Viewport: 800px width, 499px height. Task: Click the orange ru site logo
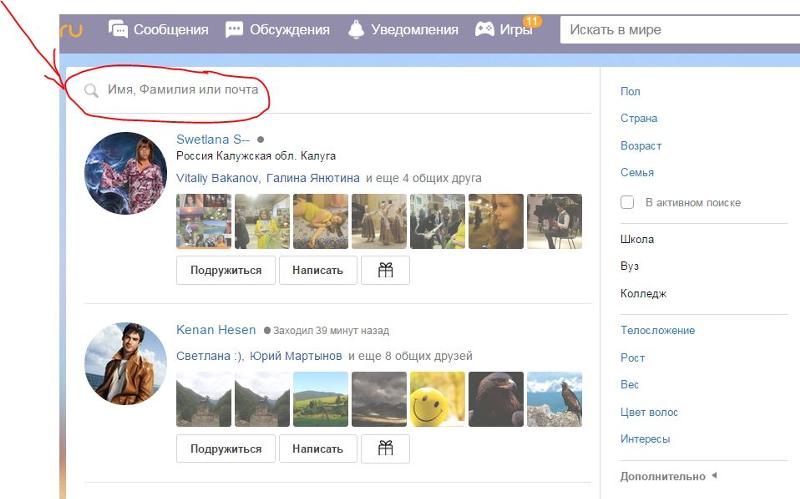point(71,30)
